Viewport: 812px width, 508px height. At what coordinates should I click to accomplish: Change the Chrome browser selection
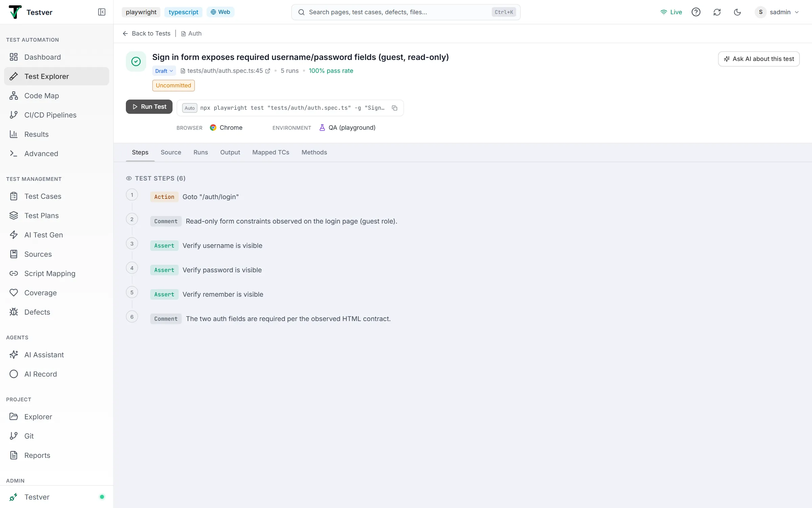[226, 128]
